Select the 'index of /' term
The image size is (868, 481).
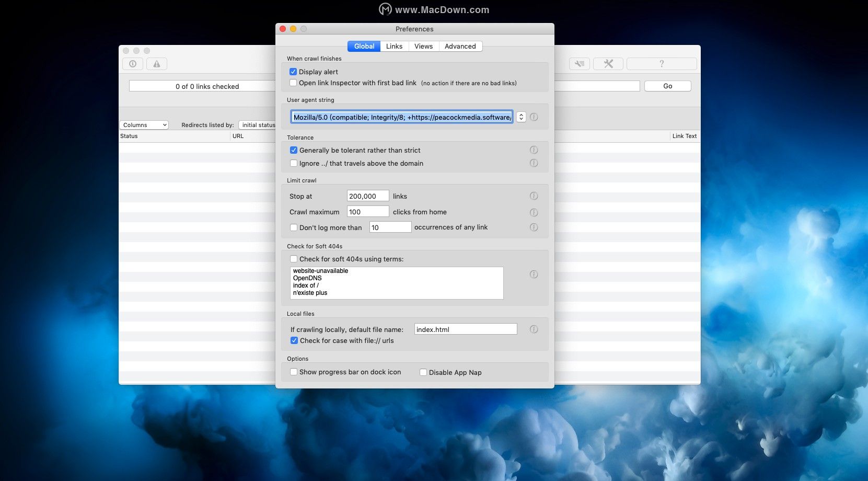coord(306,285)
